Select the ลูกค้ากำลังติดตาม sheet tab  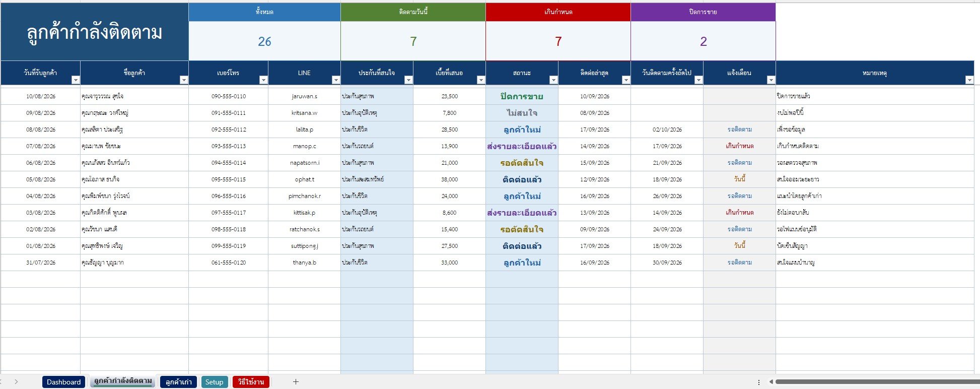123,381
